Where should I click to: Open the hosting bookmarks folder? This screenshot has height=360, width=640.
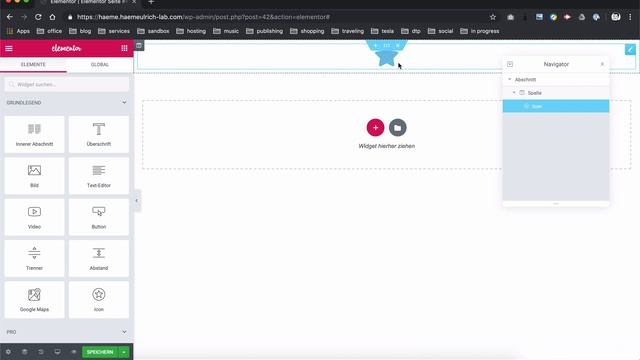click(191, 31)
